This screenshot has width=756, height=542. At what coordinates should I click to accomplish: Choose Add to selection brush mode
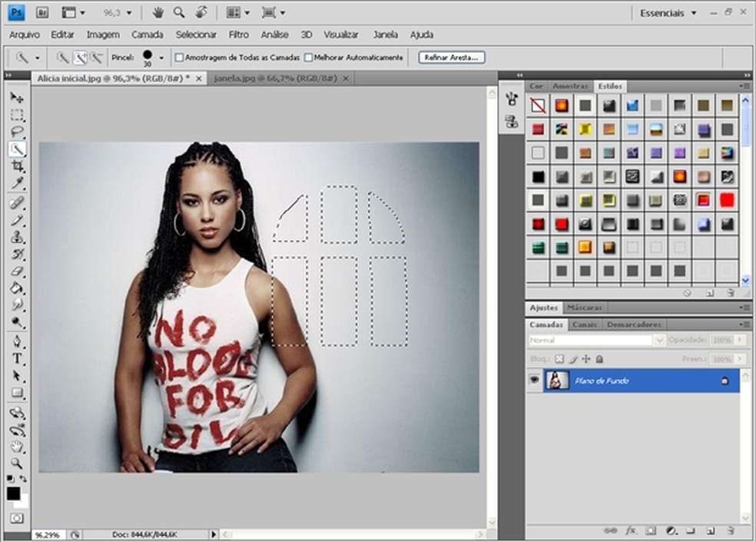(80, 58)
